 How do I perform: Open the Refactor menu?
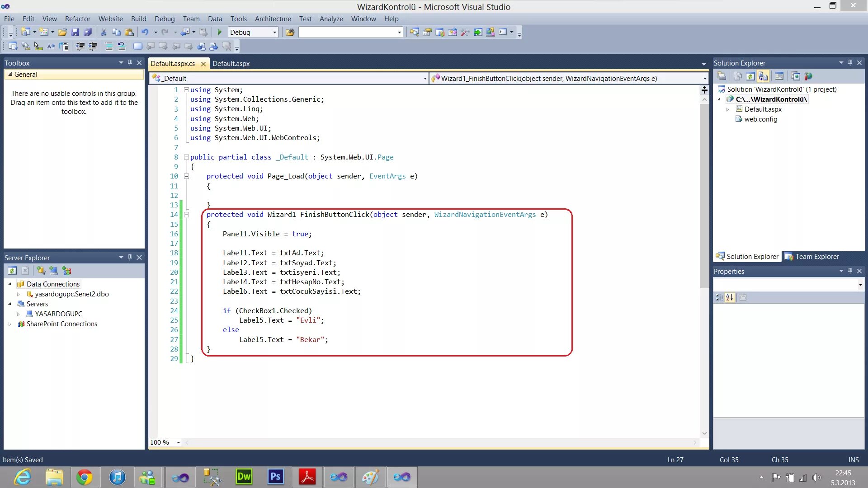tap(77, 19)
